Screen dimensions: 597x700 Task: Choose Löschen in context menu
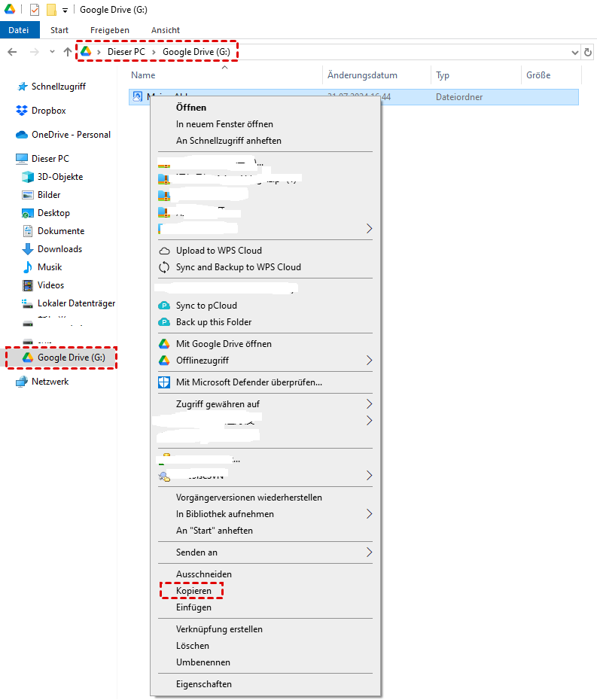pos(193,646)
